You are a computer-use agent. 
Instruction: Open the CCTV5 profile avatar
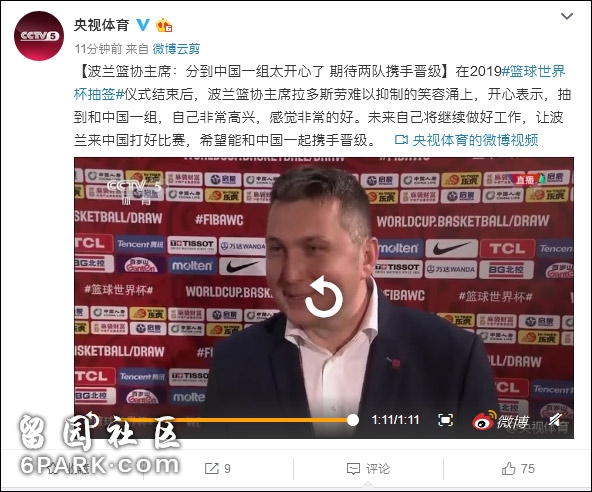tap(39, 36)
